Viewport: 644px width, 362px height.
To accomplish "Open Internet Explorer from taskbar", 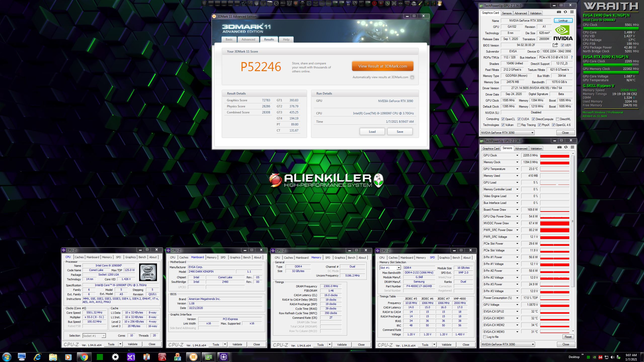I will tap(37, 357).
